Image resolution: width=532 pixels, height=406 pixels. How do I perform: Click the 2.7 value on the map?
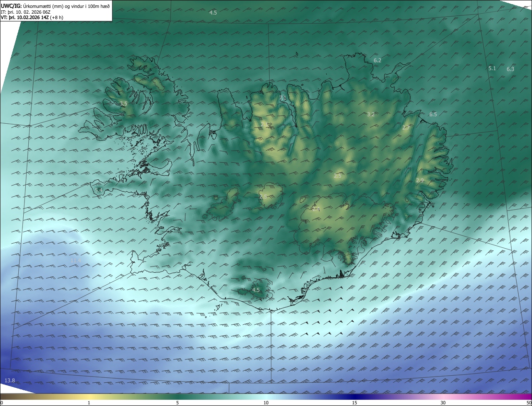click(406, 127)
